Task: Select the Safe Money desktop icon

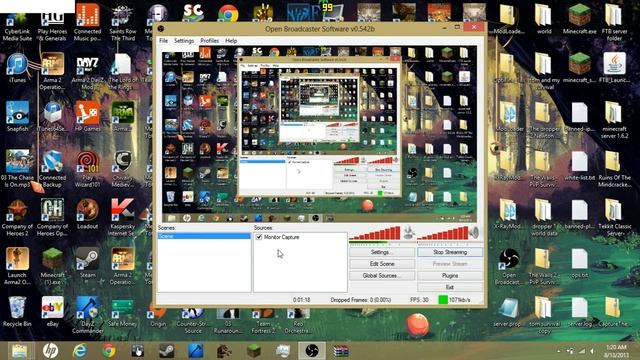Action: point(122,313)
